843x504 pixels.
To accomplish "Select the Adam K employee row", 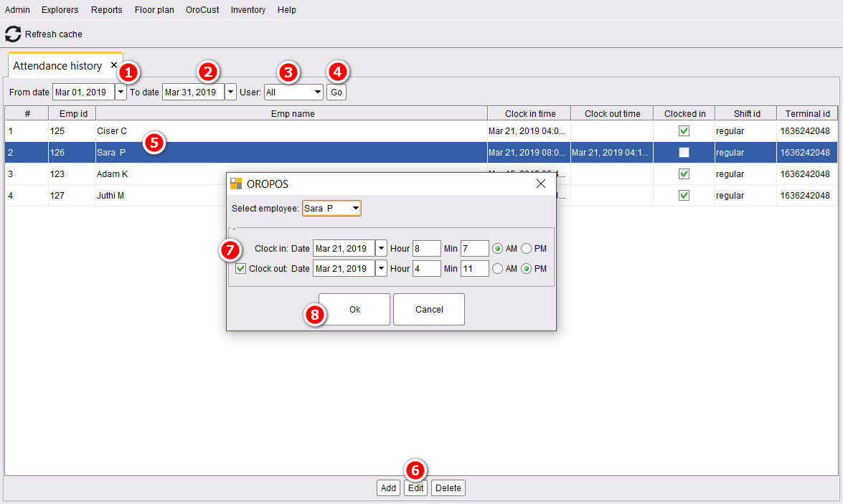I will pos(421,174).
